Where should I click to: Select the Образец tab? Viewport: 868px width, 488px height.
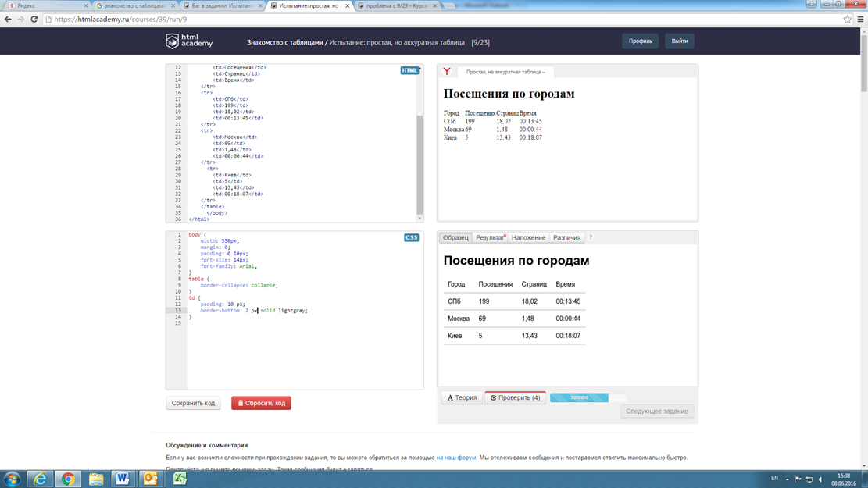point(455,237)
